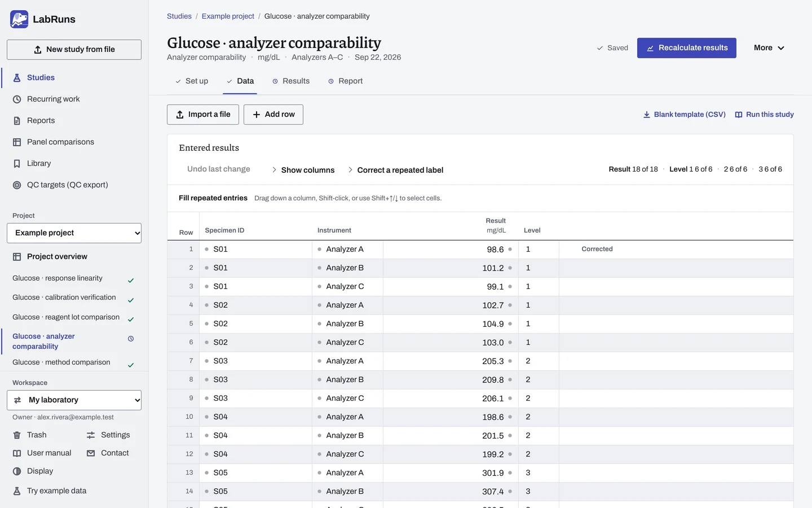Viewport: 812px width, 508px height.
Task: Expand Show columns
Action: [303, 170]
